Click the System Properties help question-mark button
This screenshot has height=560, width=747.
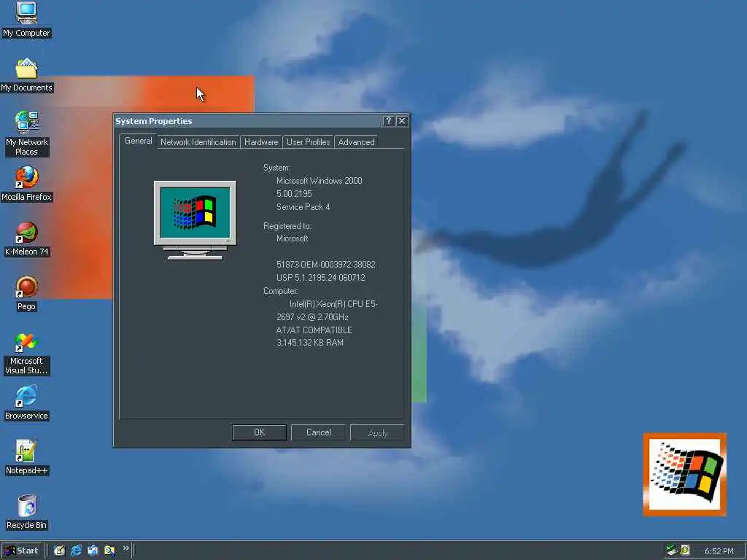(388, 121)
